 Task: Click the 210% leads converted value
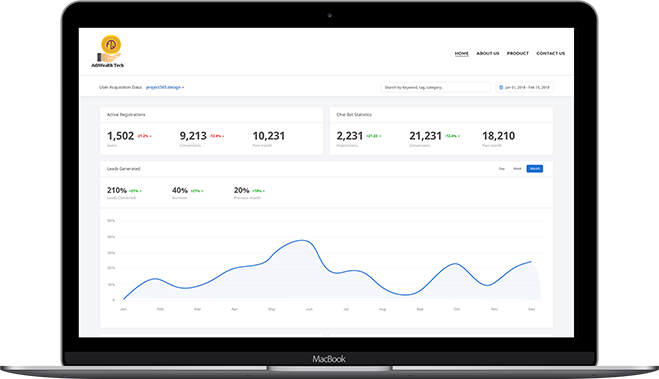coord(116,190)
